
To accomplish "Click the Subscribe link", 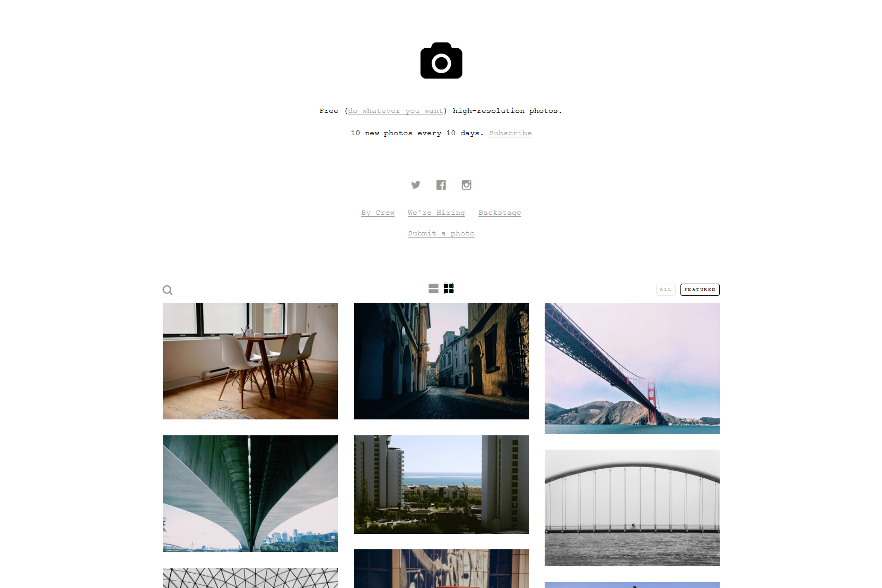I will click(510, 133).
